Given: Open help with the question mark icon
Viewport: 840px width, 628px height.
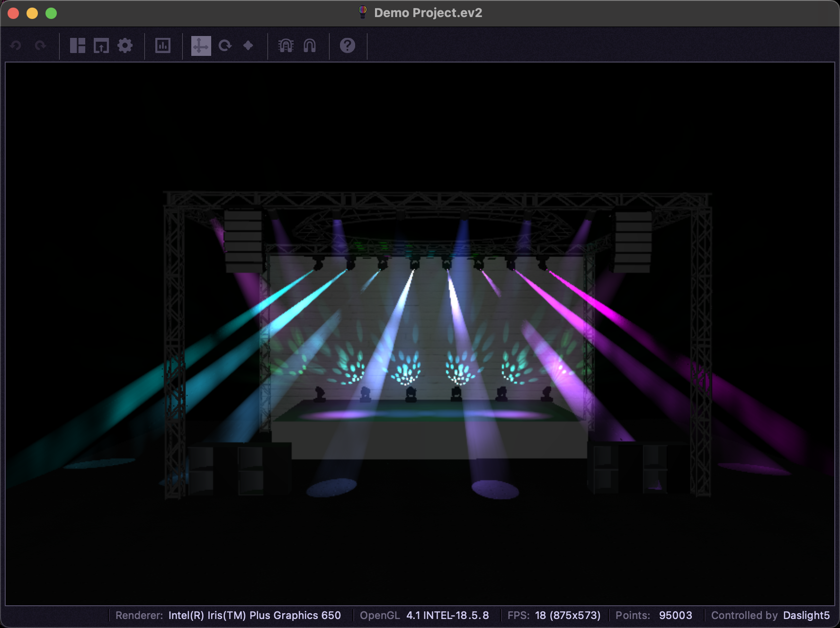Looking at the screenshot, I should [348, 45].
